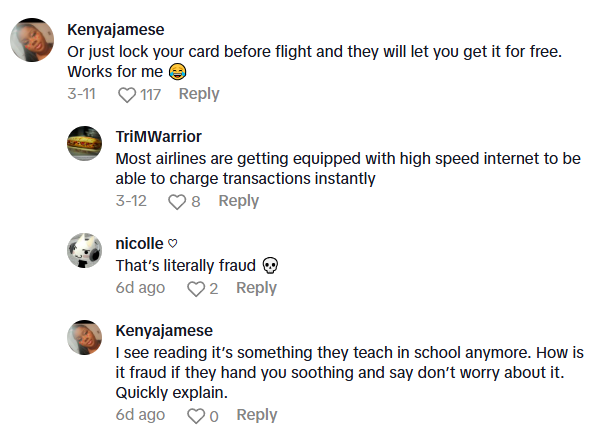613x444 pixels.
Task: Click the 3-11 date on top comment
Action: point(83,95)
